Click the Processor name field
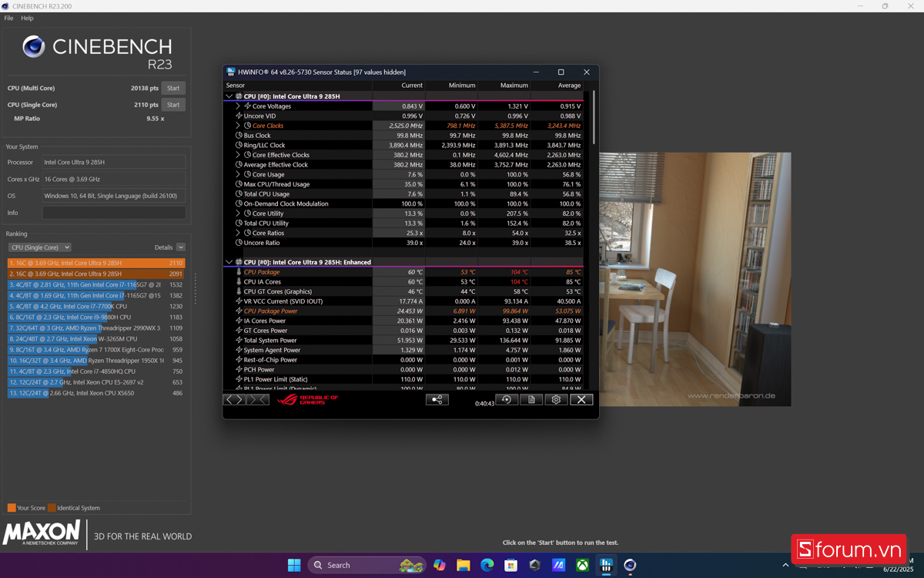The width and height of the screenshot is (924, 578). click(x=114, y=162)
